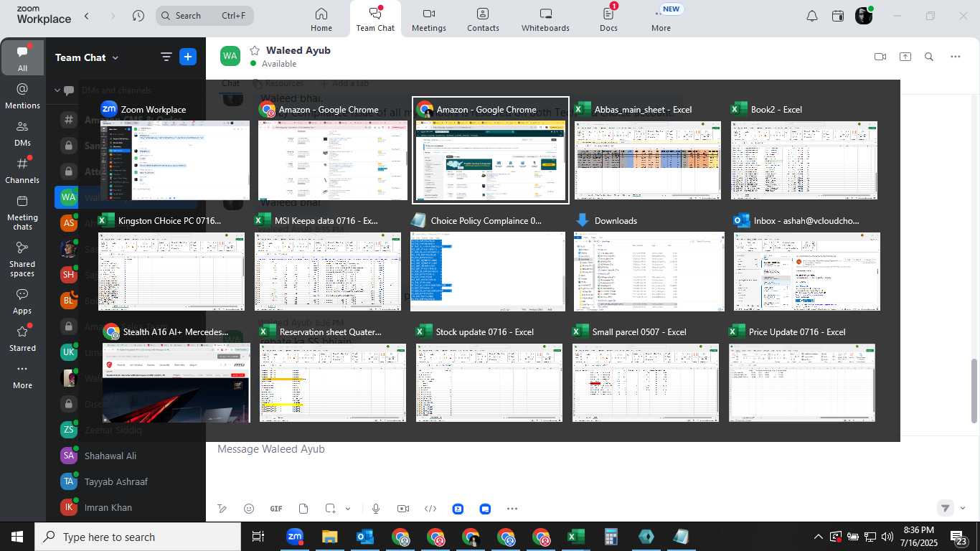Switch to Reservation sheet Excel window
The width and height of the screenshot is (980, 551).
(332, 373)
